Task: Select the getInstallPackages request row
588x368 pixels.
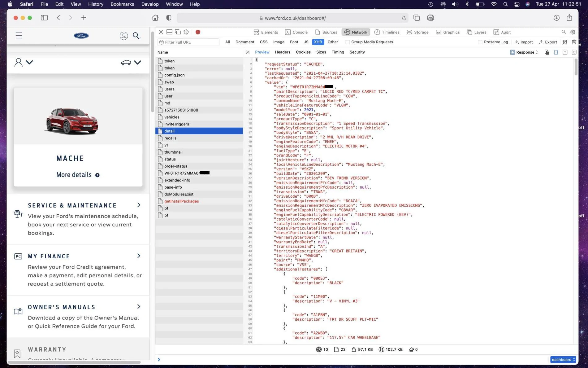Action: (x=199, y=201)
